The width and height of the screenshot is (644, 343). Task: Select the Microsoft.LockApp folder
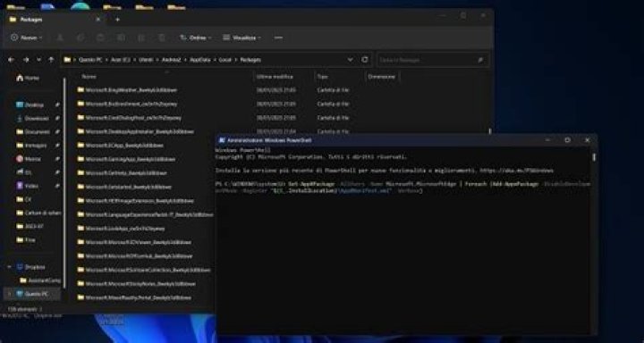[121, 229]
